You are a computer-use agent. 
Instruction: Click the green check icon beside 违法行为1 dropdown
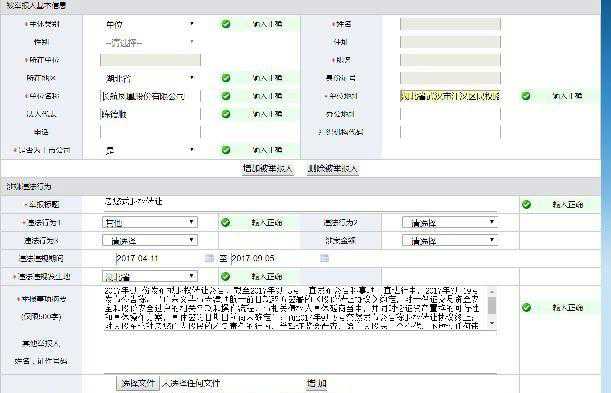pos(225,222)
